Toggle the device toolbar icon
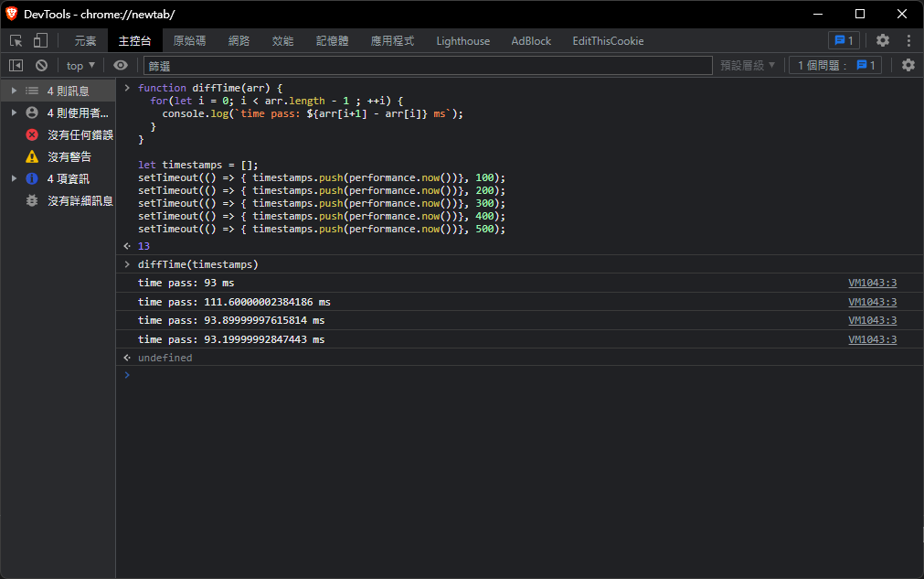 pyautogui.click(x=40, y=41)
